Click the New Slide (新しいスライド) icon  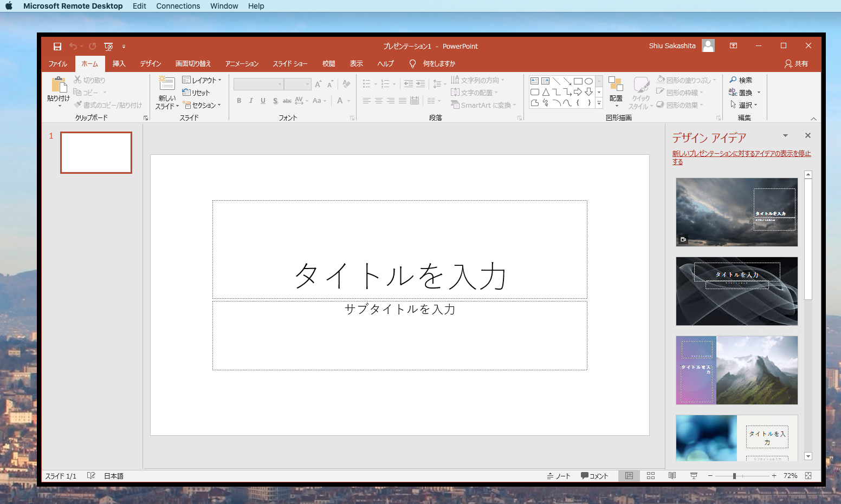click(166, 83)
